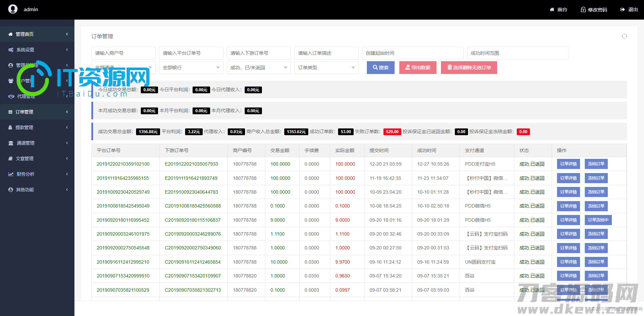Click the 通道管理 bank icon
The width and height of the screenshot is (644, 316).
[11, 143]
